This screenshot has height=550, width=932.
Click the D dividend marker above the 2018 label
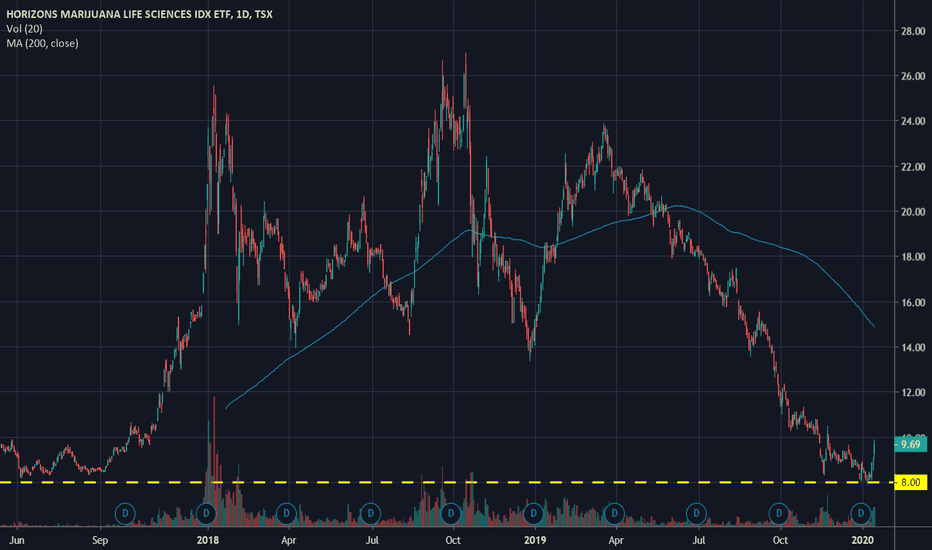206,513
